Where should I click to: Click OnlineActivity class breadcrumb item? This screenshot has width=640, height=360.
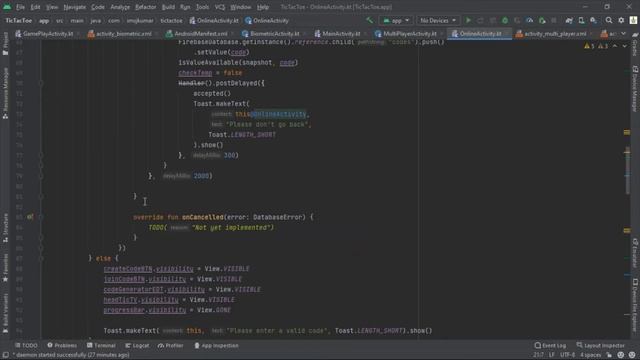click(x=267, y=20)
